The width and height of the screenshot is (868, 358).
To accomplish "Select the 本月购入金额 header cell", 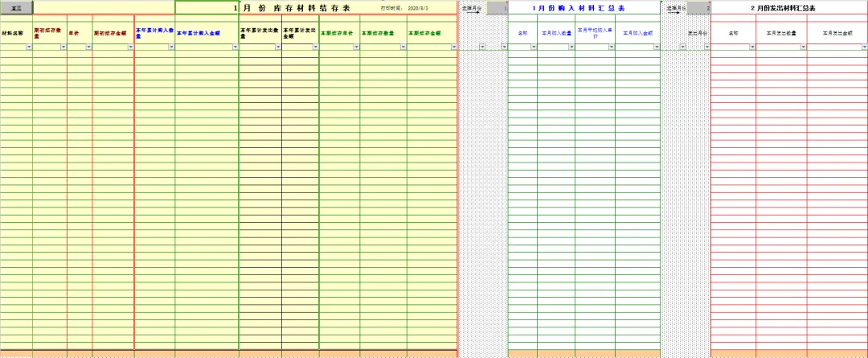I will (637, 33).
